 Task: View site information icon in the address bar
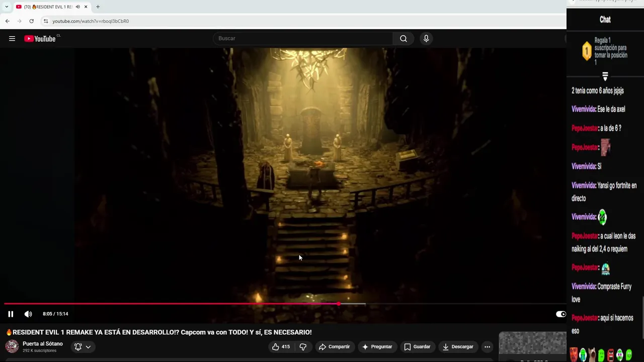point(45,21)
